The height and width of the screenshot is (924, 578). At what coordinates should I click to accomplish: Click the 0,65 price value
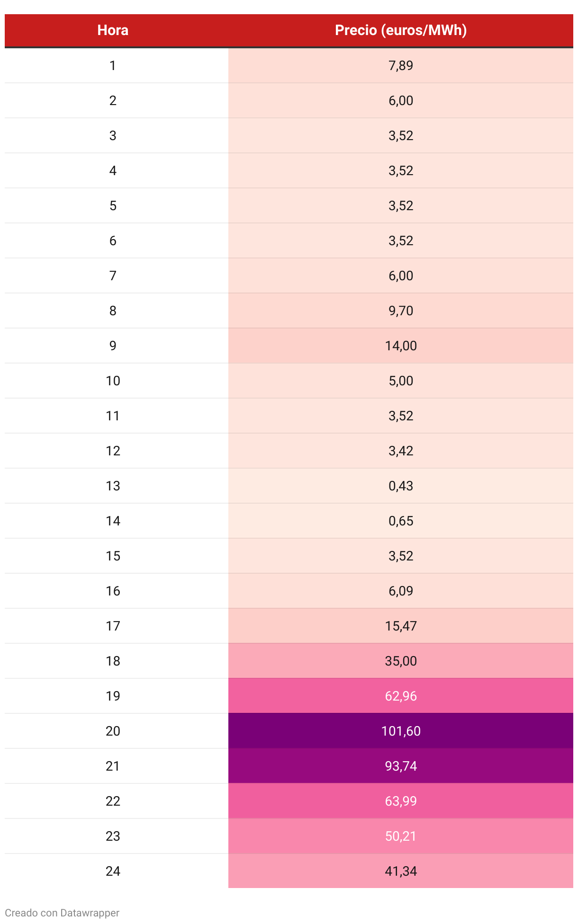[400, 521]
